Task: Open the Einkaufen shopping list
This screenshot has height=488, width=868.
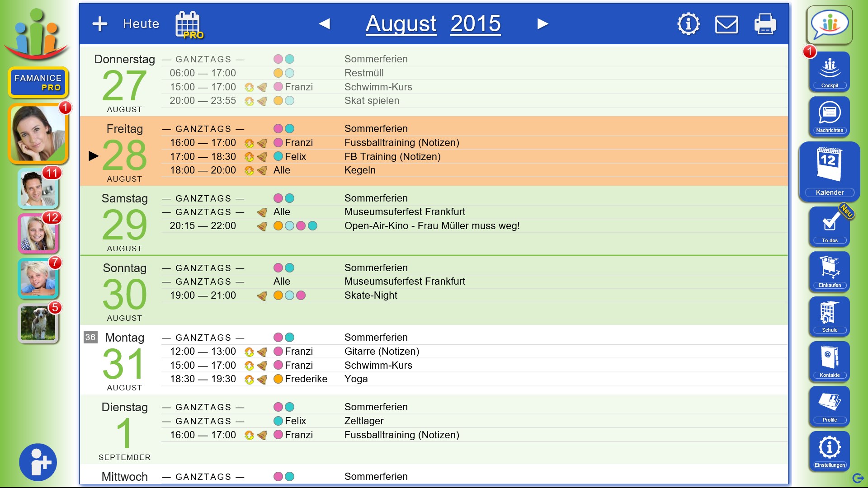Action: (829, 271)
